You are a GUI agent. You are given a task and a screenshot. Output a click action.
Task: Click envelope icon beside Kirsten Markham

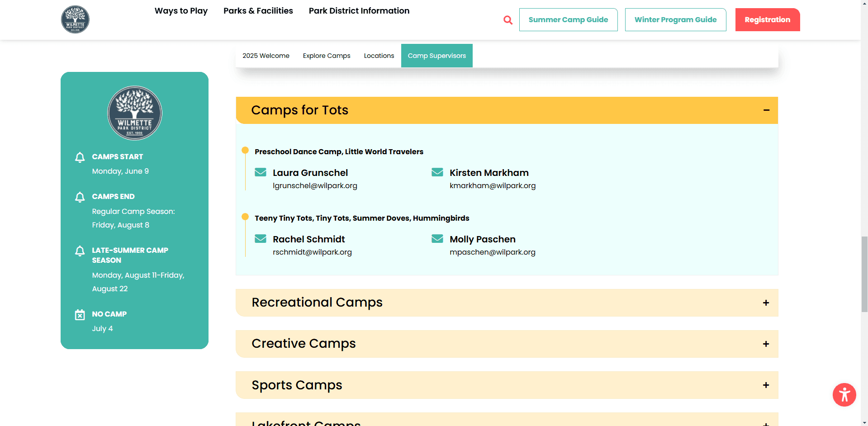[437, 172]
